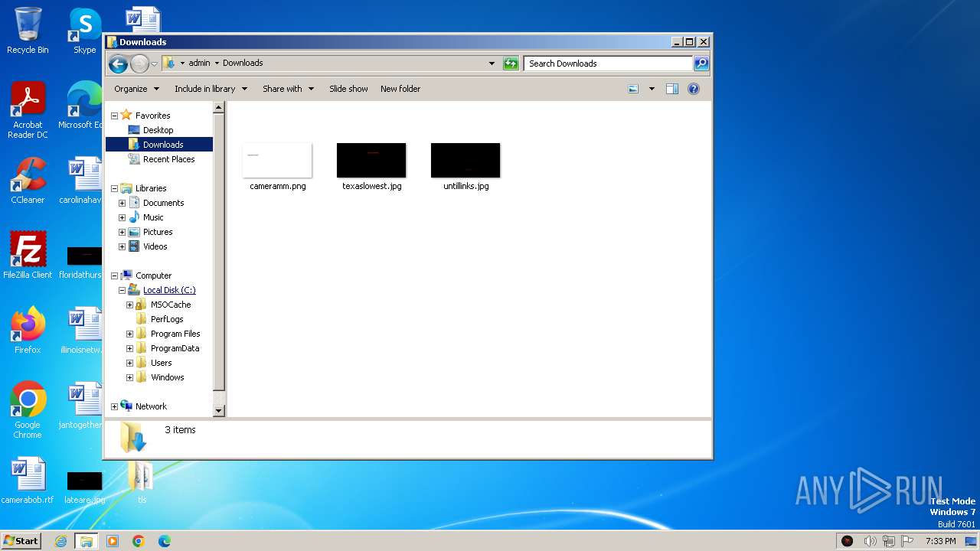The image size is (980, 551).
Task: Click the Refresh button beside address bar
Action: pyautogui.click(x=511, y=64)
